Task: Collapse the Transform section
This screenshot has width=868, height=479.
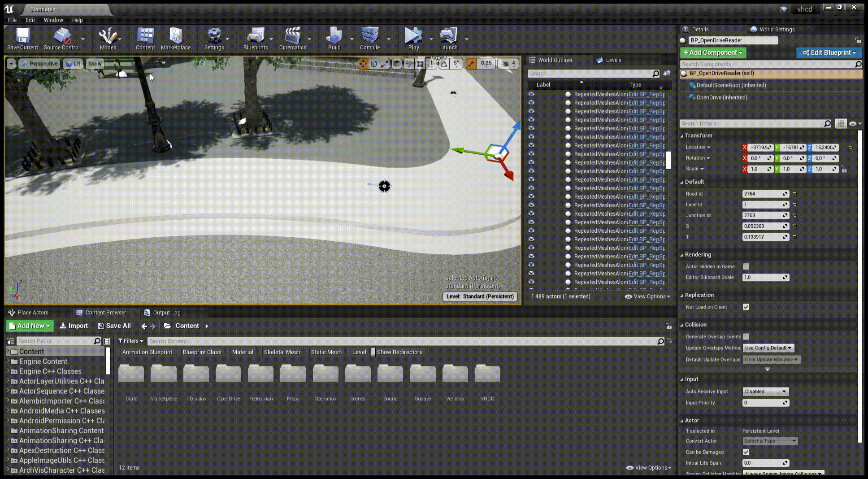Action: (698, 135)
